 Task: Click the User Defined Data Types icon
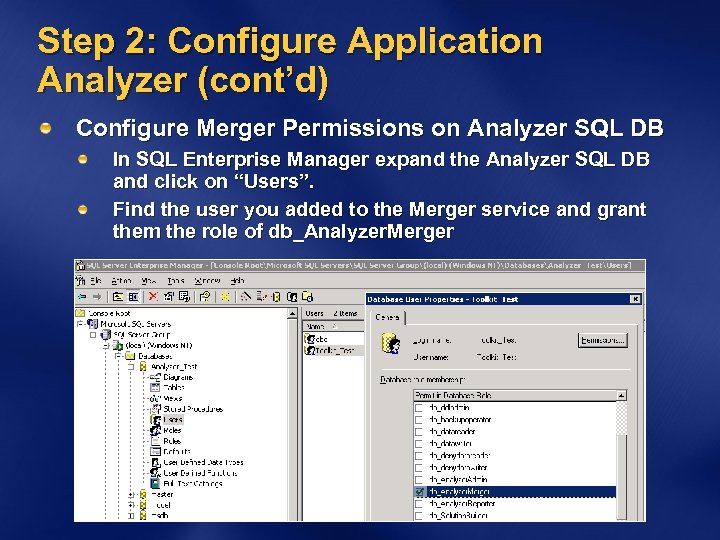tap(156, 462)
